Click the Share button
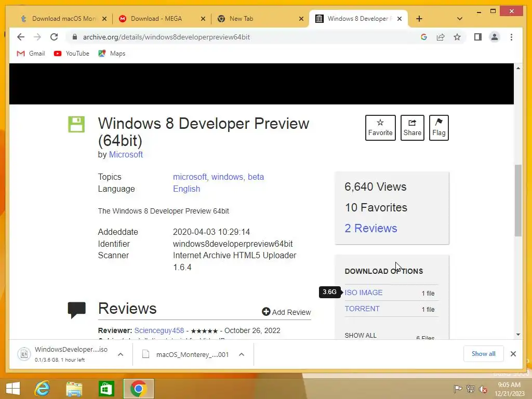The width and height of the screenshot is (532, 399). (x=412, y=128)
